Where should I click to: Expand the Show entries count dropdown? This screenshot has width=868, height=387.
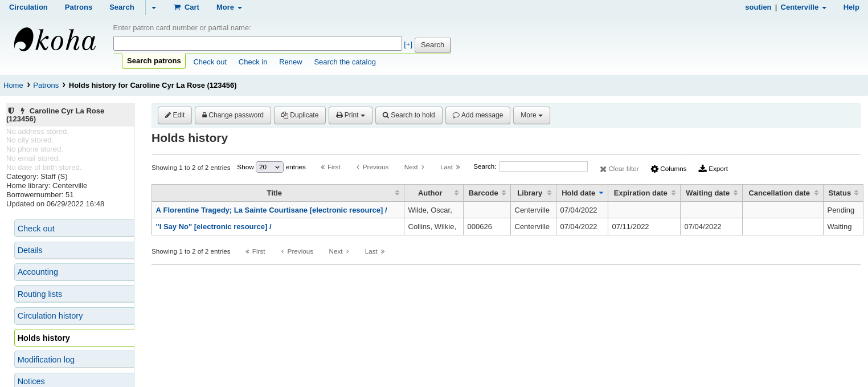[269, 167]
